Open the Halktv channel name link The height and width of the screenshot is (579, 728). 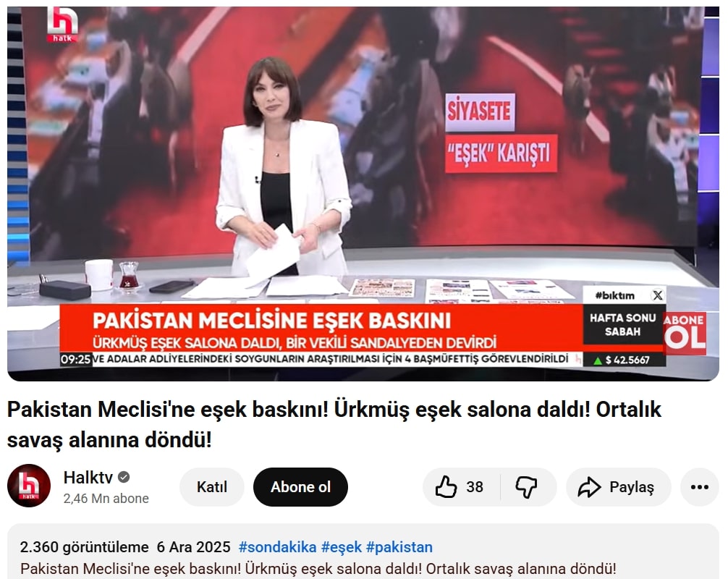(x=88, y=478)
